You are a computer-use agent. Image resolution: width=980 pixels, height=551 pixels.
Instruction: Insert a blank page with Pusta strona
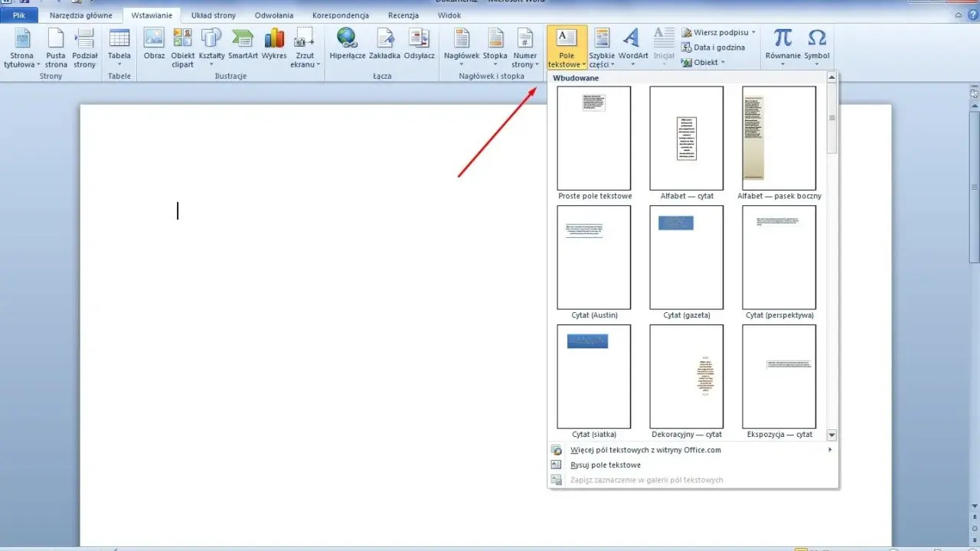[56, 48]
